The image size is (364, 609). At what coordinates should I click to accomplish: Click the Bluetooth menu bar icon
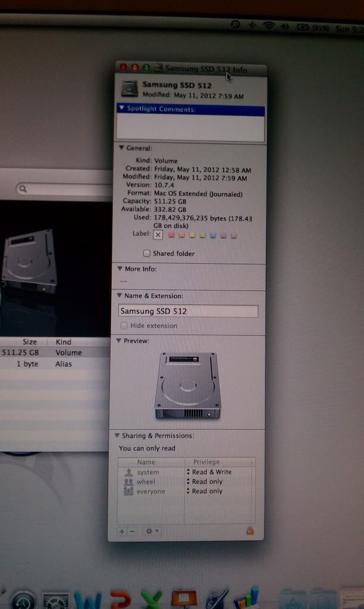point(252,25)
